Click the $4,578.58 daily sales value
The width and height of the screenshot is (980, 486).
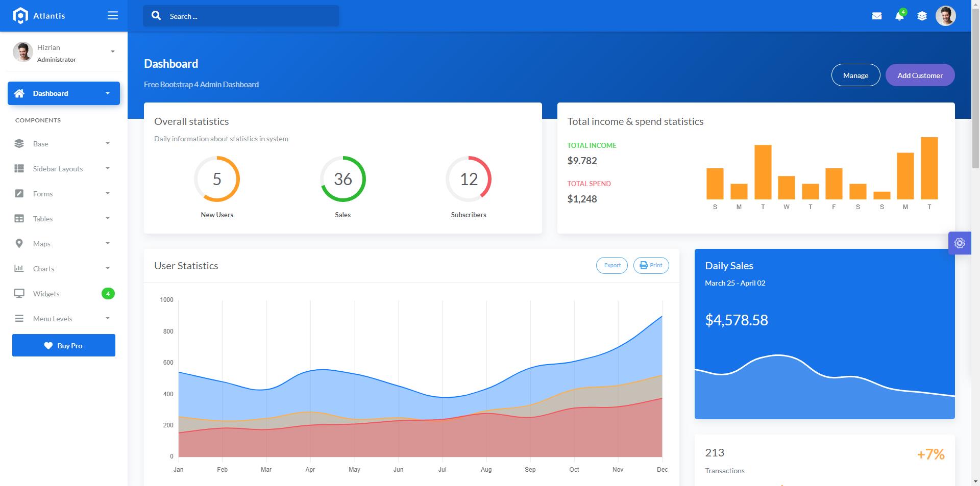click(x=737, y=320)
